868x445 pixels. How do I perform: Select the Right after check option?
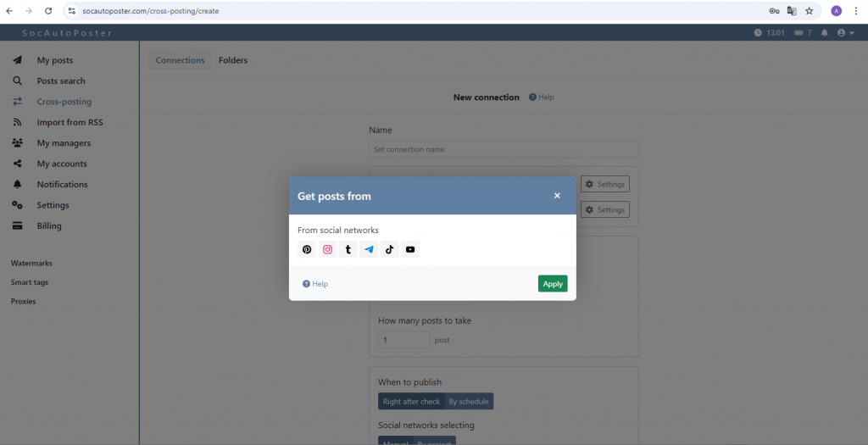tap(411, 402)
